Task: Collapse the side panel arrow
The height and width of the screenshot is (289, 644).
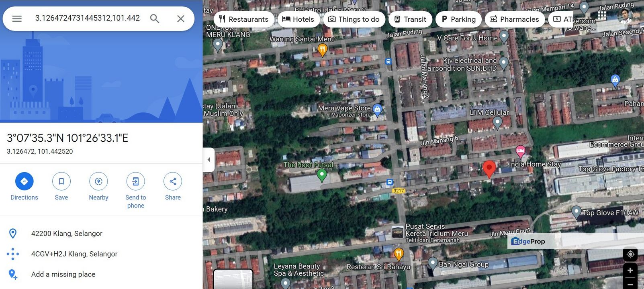Action: (209, 160)
